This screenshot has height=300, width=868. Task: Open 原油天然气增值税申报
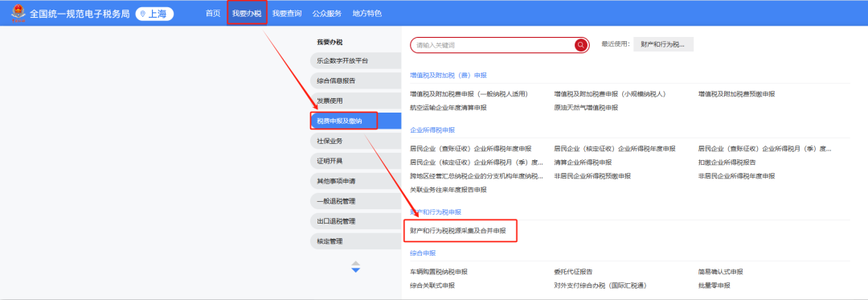point(586,108)
